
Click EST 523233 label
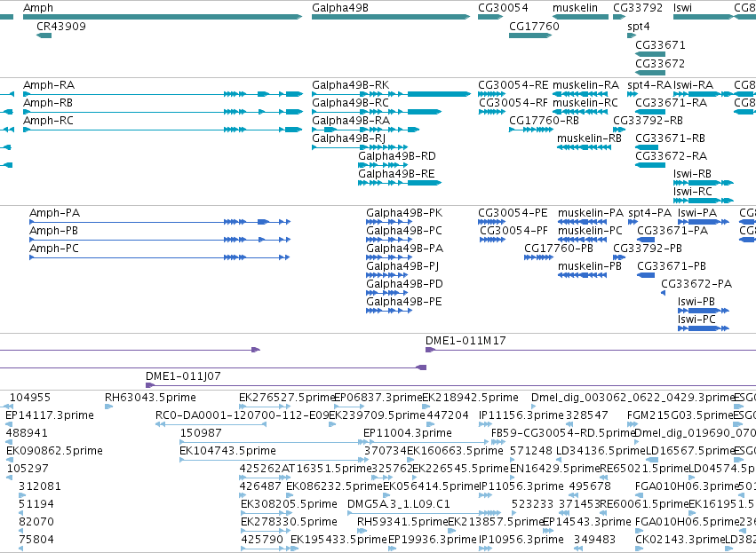532,504
